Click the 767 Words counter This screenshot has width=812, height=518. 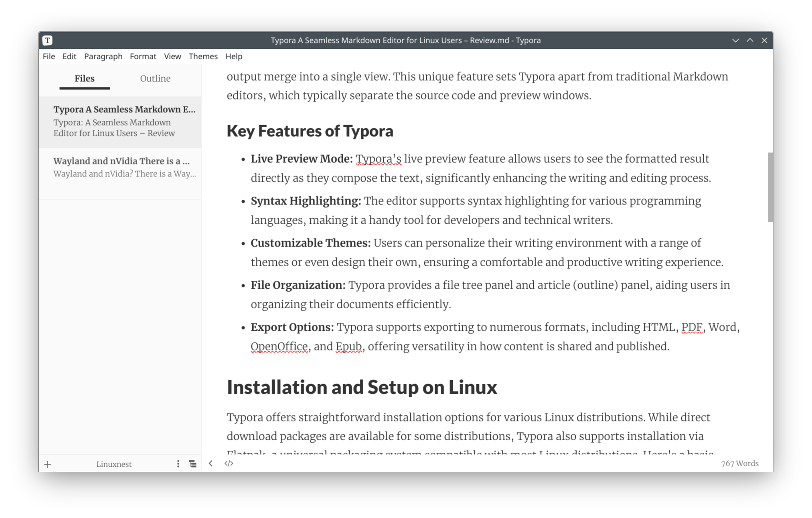click(739, 463)
